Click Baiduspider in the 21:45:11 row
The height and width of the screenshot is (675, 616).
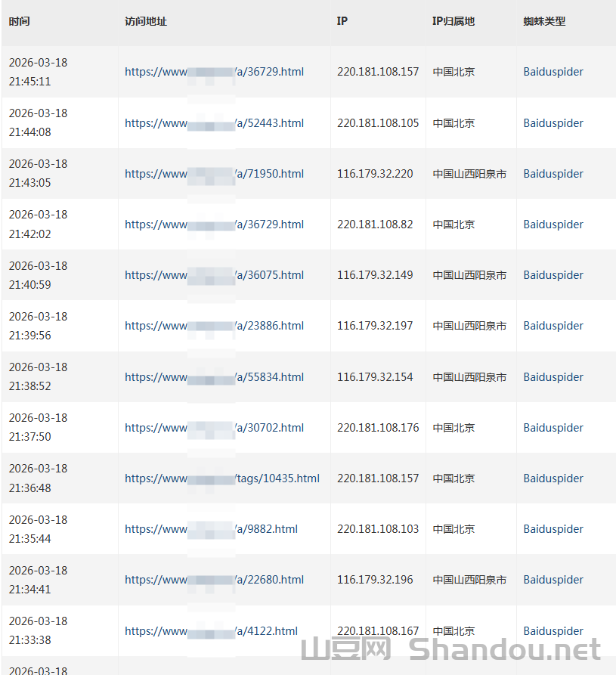coord(553,72)
